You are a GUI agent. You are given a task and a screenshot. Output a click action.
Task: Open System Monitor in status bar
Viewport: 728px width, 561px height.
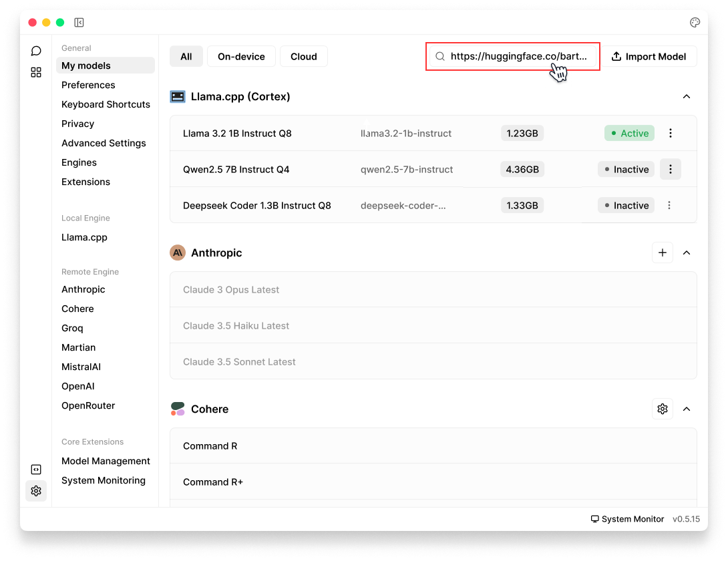coord(627,519)
